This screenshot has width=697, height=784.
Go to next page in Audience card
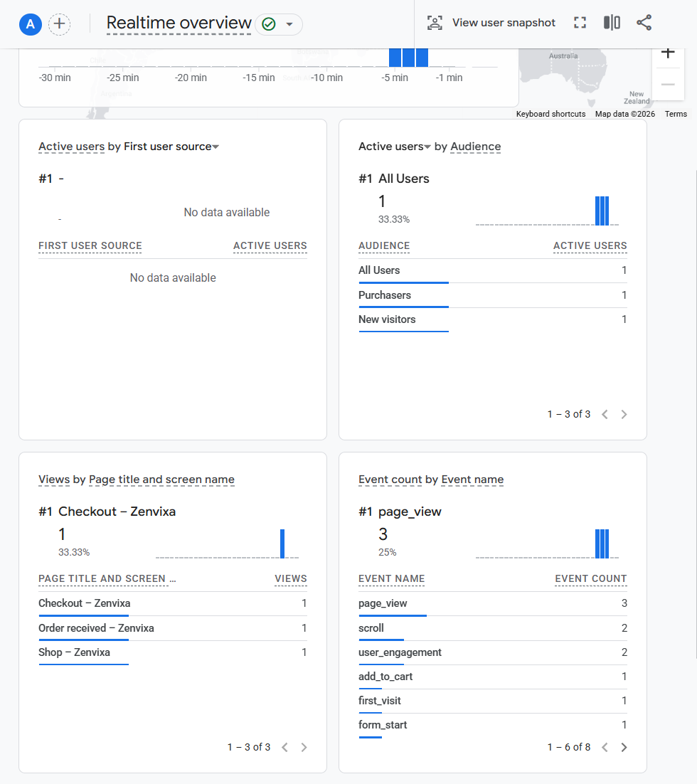click(x=624, y=414)
